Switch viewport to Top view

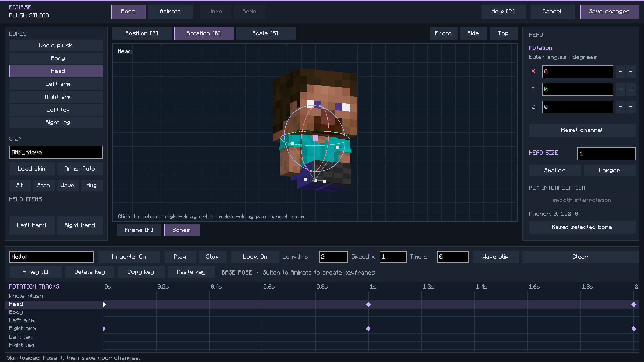[x=503, y=33]
